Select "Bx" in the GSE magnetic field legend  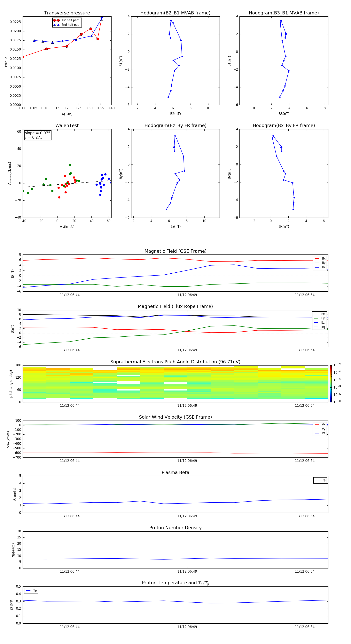click(320, 259)
